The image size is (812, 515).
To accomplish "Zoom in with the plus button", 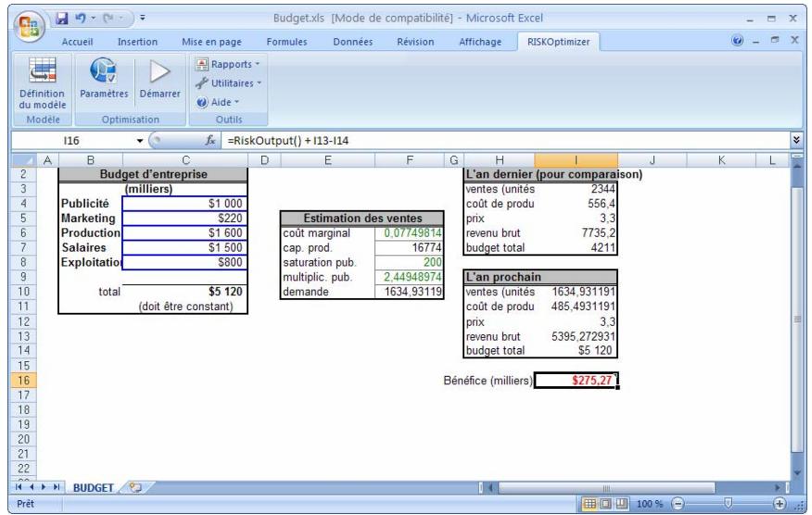I will [780, 504].
